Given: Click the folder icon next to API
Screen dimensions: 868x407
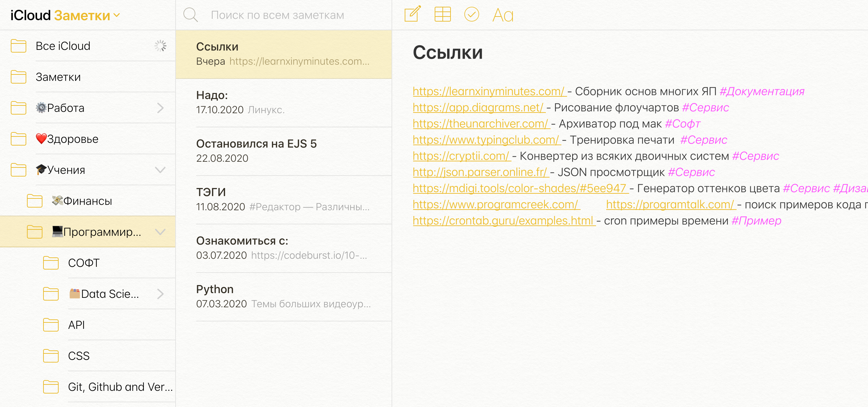Looking at the screenshot, I should point(51,325).
